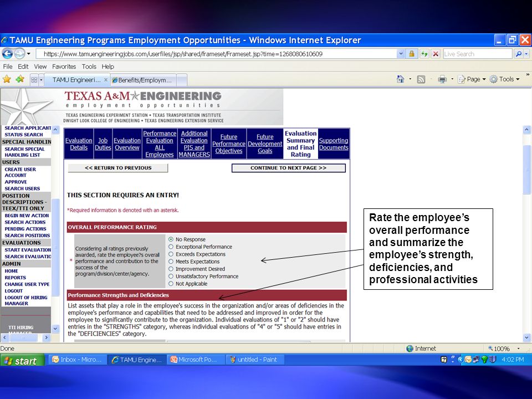Click the Windows start button

point(22,360)
